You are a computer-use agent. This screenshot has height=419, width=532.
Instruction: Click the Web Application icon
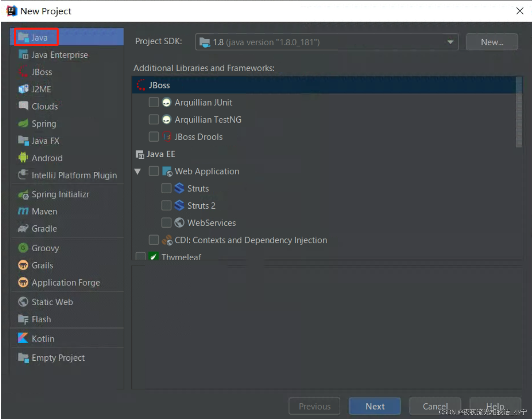pyautogui.click(x=167, y=171)
